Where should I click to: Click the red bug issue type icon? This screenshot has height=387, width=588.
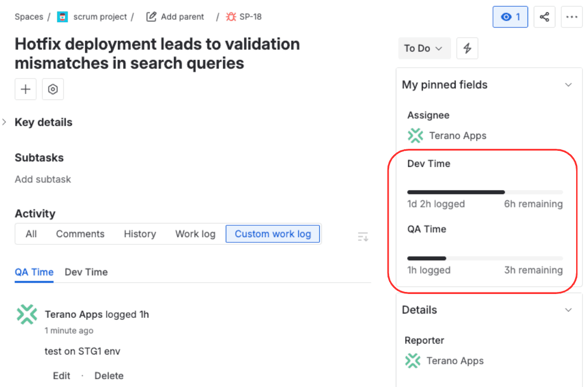tap(231, 17)
